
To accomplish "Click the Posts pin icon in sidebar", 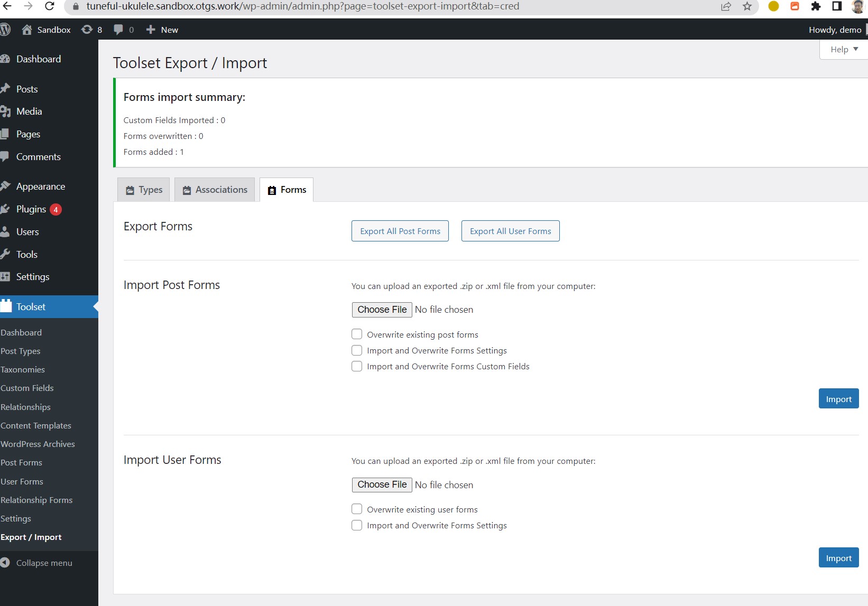I will point(5,89).
